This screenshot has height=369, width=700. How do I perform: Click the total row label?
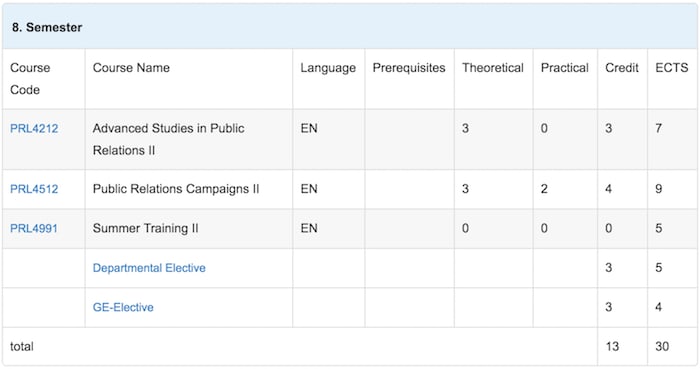coord(21,346)
